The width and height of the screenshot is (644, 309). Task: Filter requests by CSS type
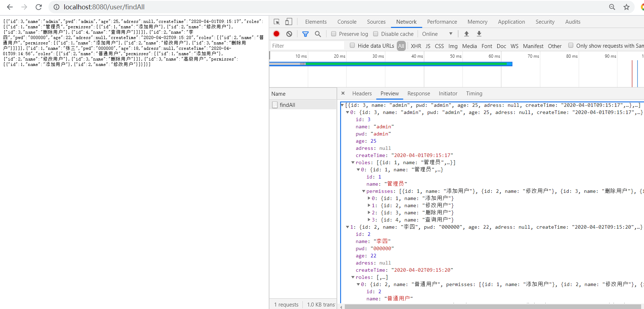coord(439,46)
